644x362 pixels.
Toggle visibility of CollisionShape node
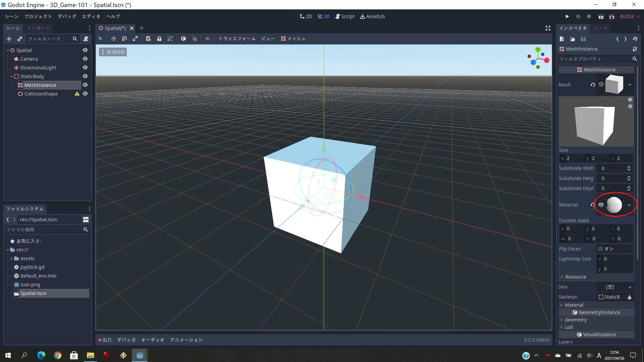click(x=85, y=94)
